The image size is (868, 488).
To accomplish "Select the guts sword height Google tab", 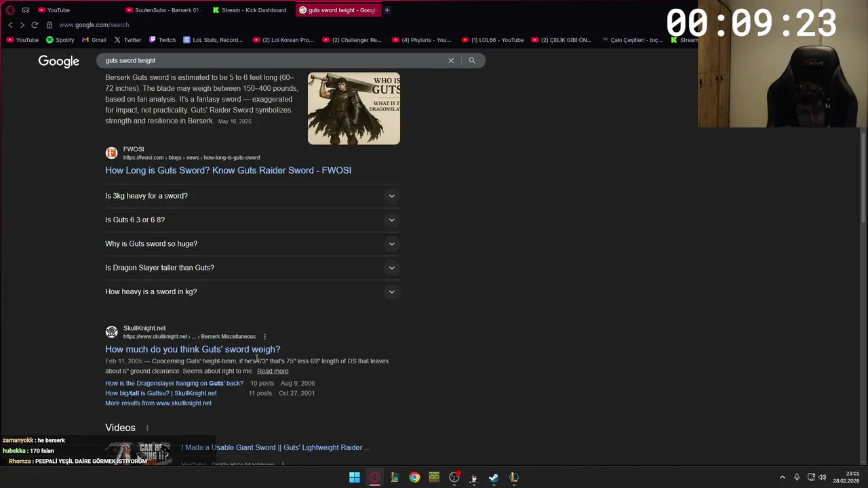I will click(337, 10).
